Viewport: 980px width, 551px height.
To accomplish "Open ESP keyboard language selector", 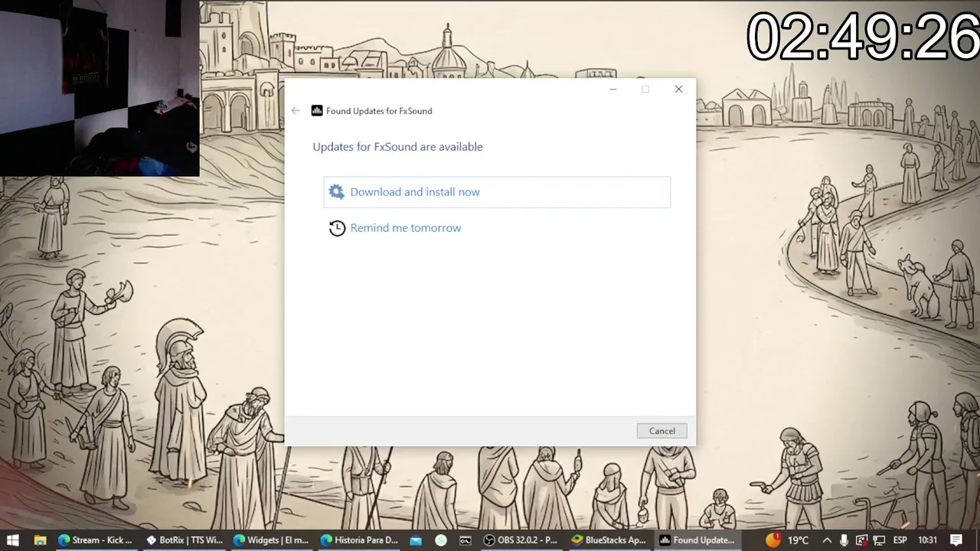I will coord(900,540).
